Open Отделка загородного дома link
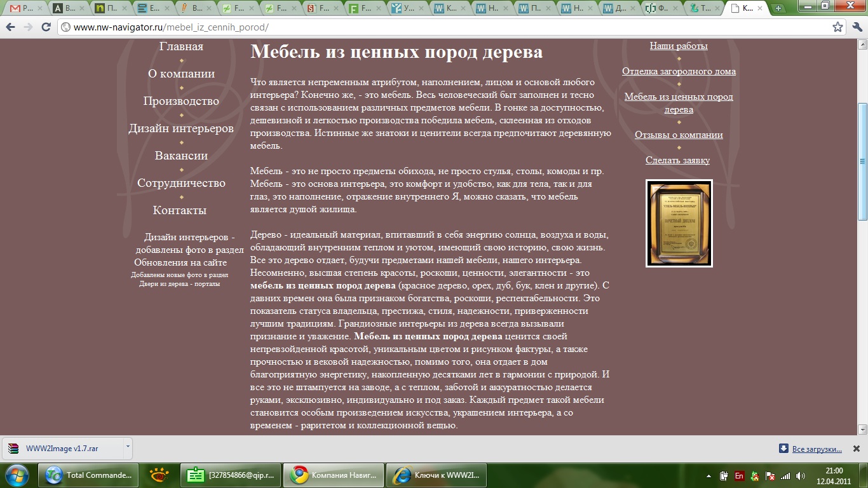 (x=679, y=71)
